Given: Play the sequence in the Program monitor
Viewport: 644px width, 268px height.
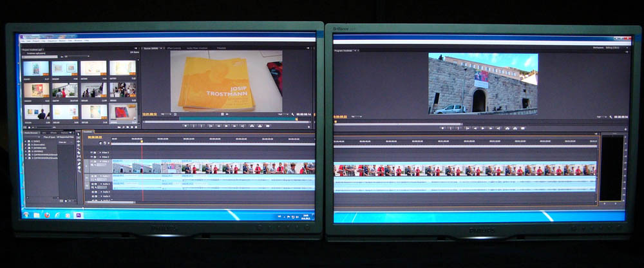Looking at the screenshot, I should (x=482, y=128).
